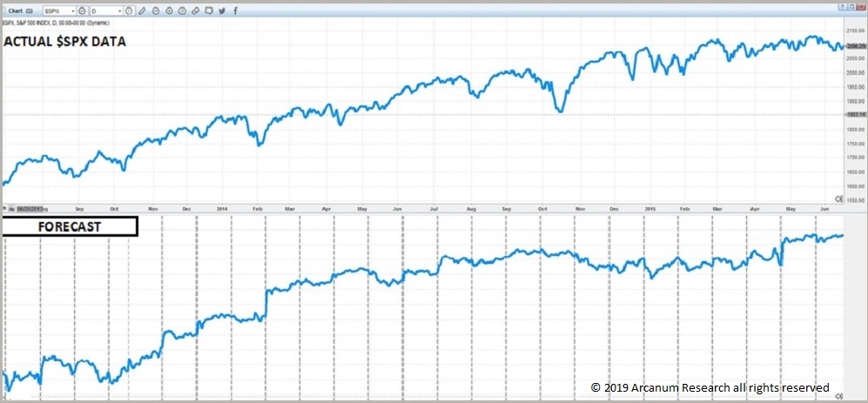Click the zoom out minus icon
This screenshot has width=868, height=403.
click(156, 11)
